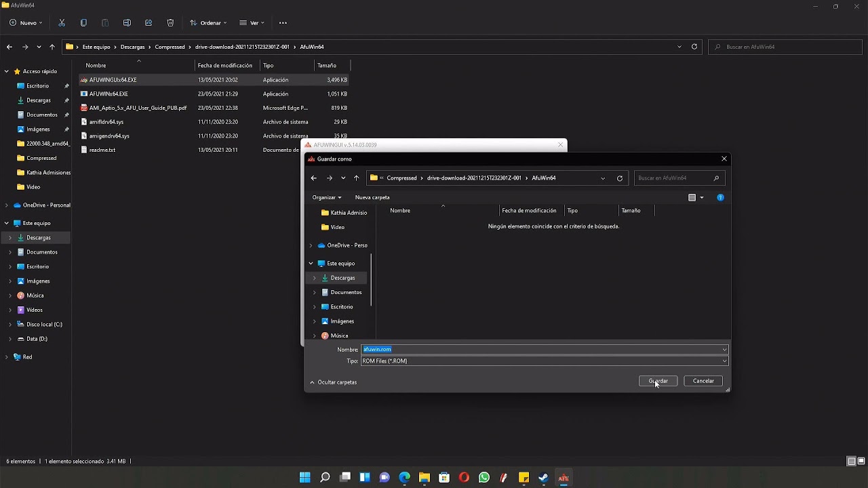Open the Ordenar sort dropdown
This screenshot has height=488, width=868.
pos(208,23)
